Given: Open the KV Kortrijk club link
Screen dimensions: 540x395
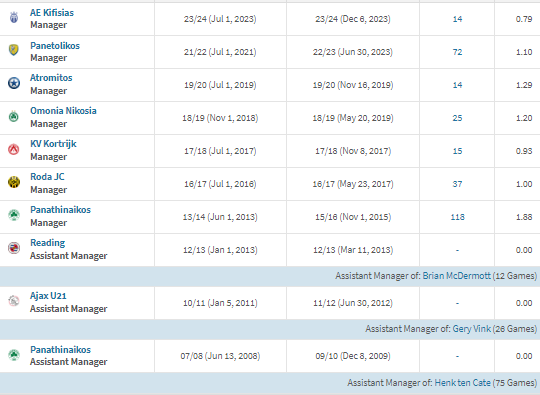Looking at the screenshot, I should tap(53, 144).
